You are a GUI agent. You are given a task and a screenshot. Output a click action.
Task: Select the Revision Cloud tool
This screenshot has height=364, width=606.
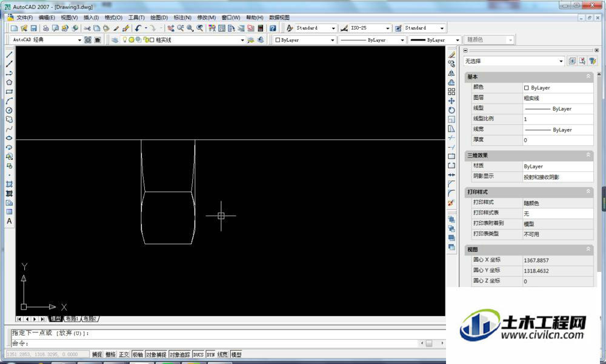click(9, 119)
